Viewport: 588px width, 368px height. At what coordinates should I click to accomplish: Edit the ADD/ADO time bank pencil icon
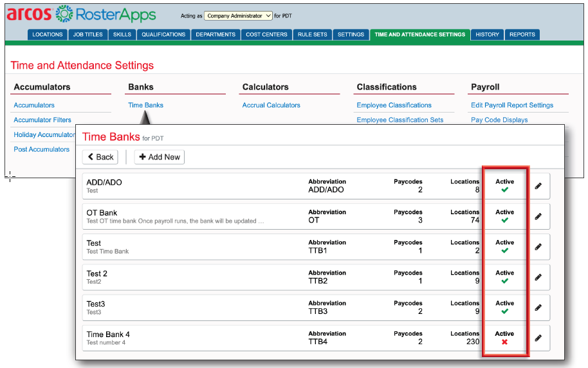(538, 186)
